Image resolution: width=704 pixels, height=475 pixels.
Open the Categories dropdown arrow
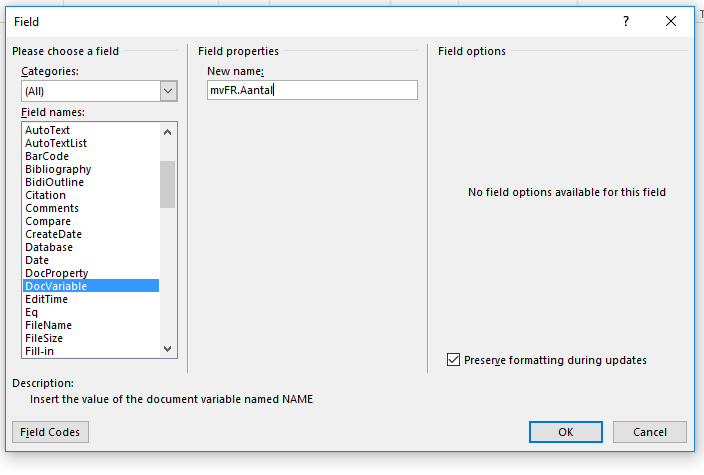(x=168, y=91)
